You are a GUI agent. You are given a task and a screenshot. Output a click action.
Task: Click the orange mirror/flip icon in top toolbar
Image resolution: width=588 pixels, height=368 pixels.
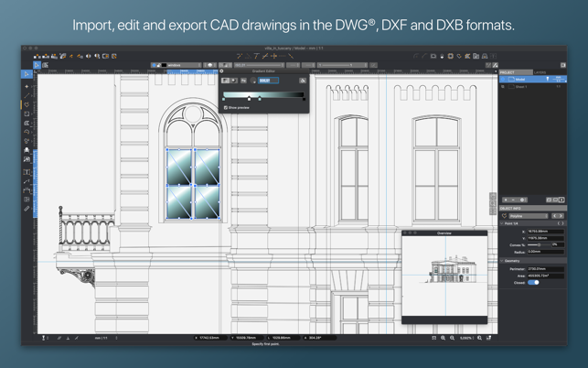[89, 56]
